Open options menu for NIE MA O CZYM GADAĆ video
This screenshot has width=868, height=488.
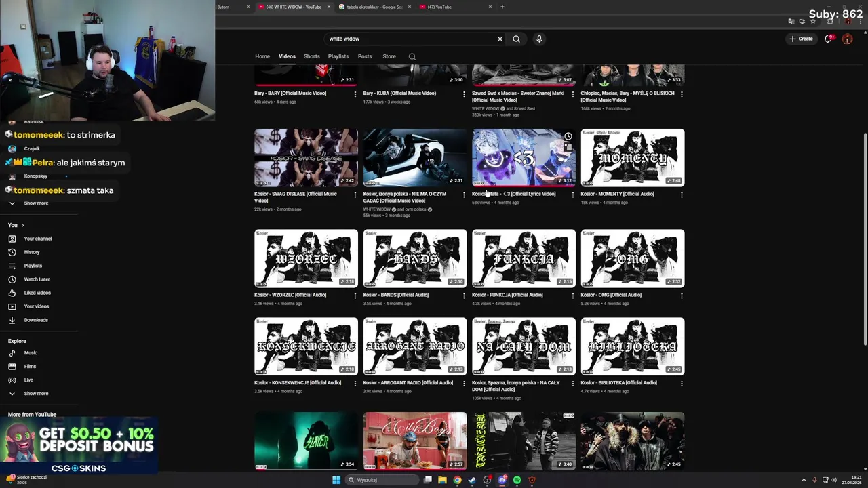pyautogui.click(x=464, y=195)
